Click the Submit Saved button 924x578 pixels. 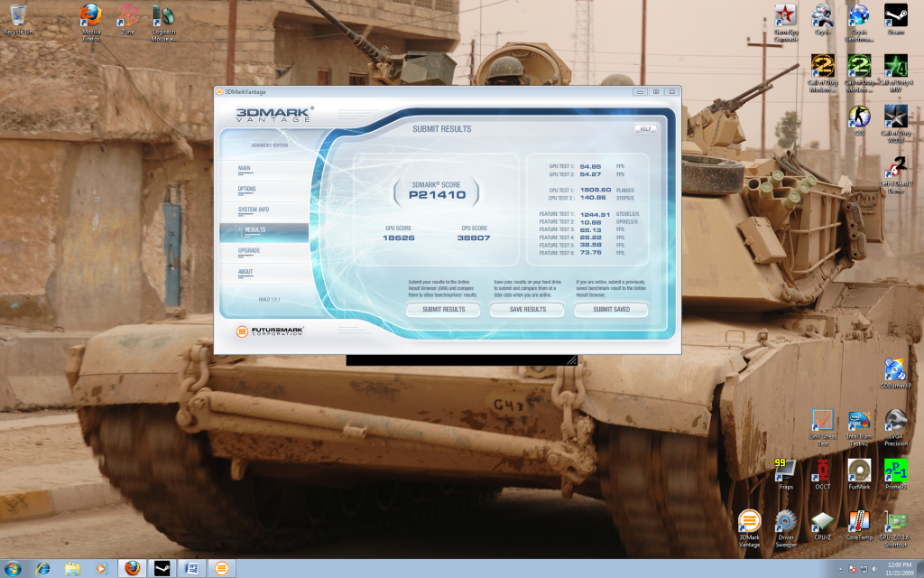point(612,310)
